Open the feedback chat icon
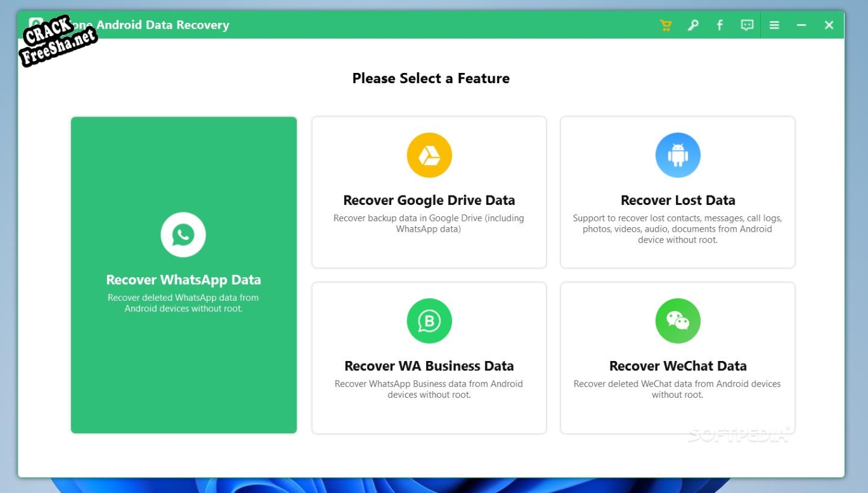This screenshot has width=868, height=493. point(748,25)
